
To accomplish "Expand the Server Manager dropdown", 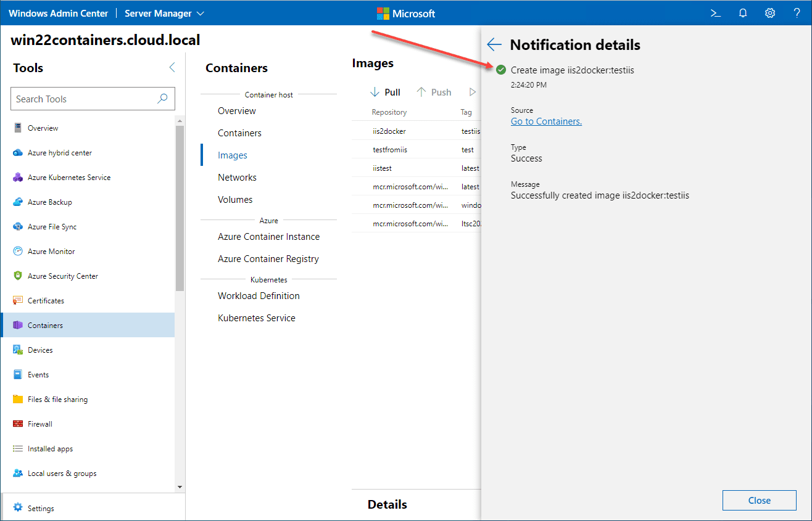I will (x=164, y=13).
